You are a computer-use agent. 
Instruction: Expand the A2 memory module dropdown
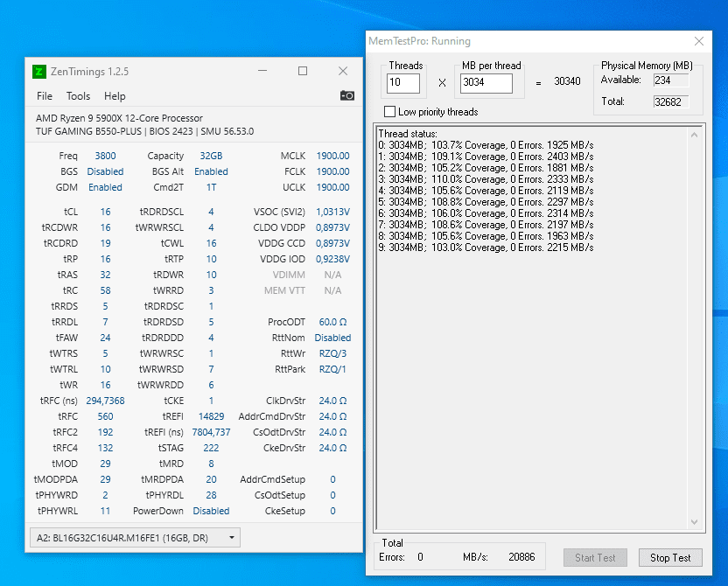coord(135,538)
